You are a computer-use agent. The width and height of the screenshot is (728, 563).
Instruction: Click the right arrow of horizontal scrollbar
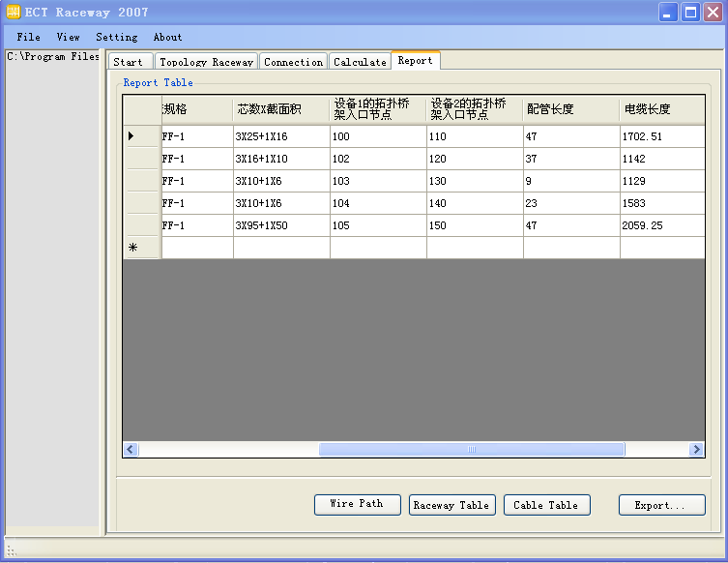pyautogui.click(x=696, y=449)
